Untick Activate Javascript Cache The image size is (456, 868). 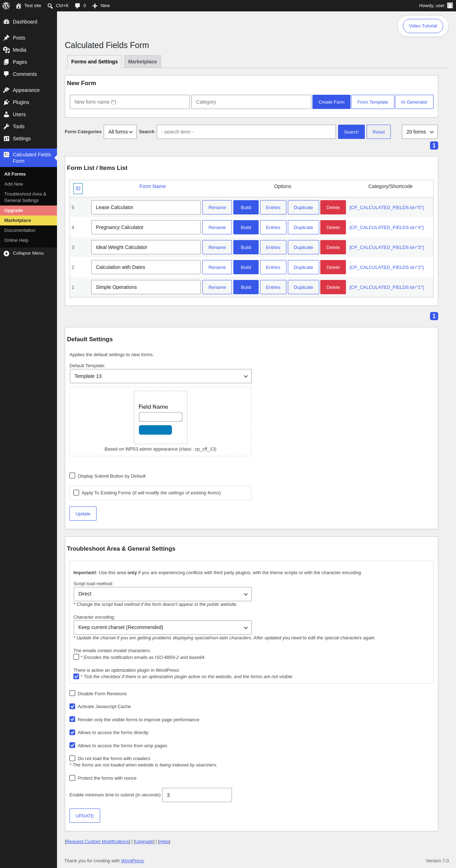coord(72,706)
